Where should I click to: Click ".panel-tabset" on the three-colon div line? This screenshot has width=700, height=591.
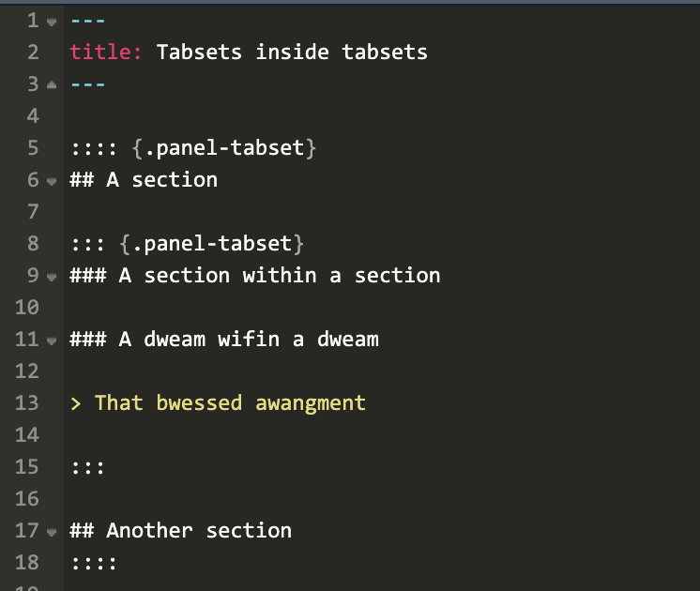click(210, 244)
